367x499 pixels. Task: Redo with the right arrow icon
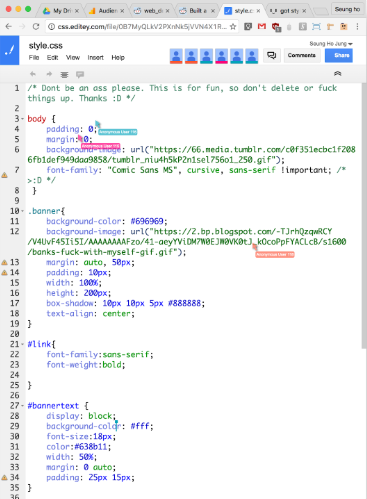[49, 74]
